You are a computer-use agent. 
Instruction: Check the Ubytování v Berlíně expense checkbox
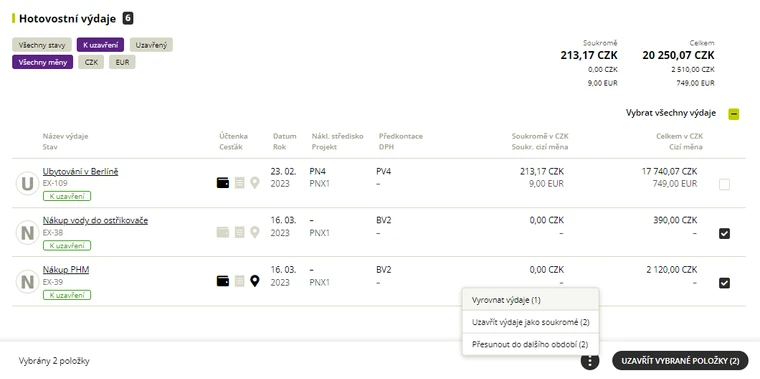tap(724, 184)
